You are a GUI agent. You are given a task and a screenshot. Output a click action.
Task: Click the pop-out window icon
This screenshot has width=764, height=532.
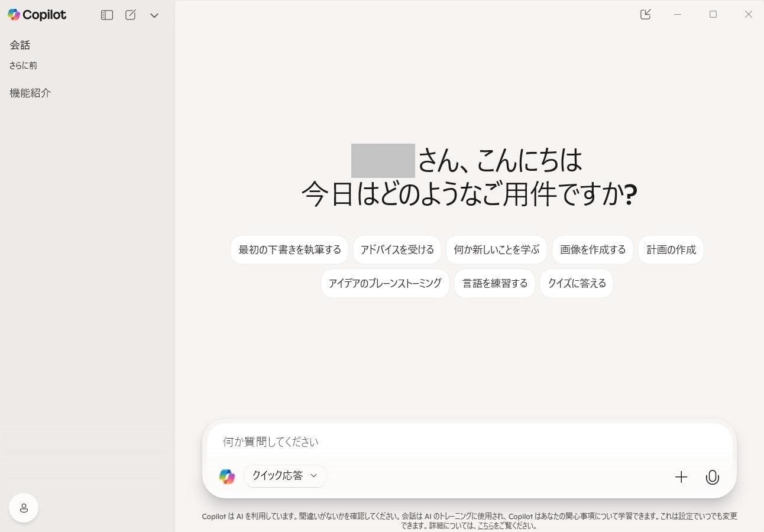[645, 14]
